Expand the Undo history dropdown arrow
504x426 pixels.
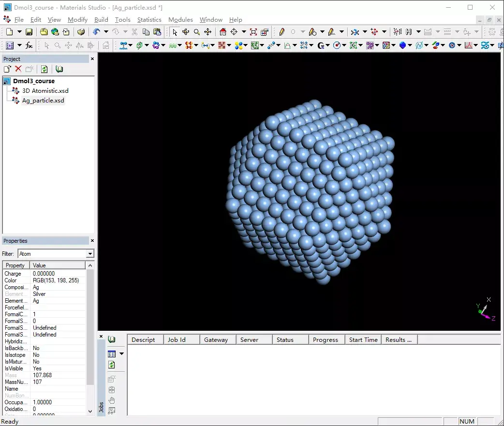tap(106, 32)
